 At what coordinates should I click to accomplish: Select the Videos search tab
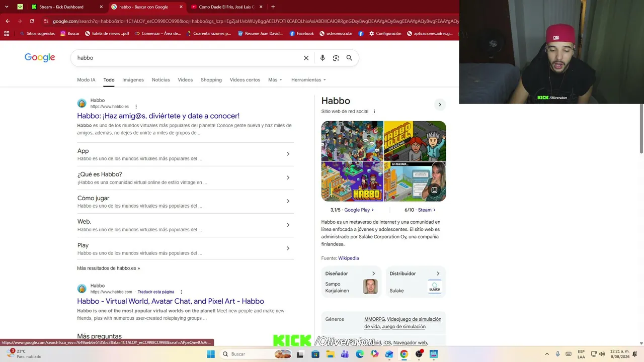click(185, 80)
